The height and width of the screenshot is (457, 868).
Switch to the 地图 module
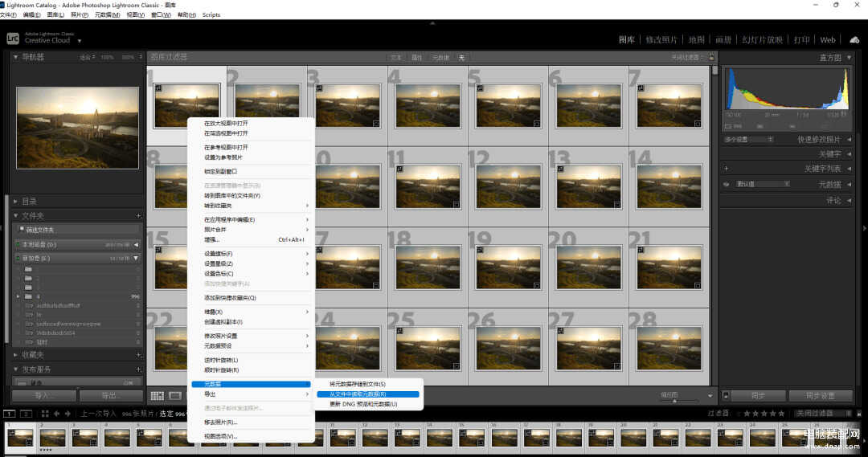click(696, 40)
